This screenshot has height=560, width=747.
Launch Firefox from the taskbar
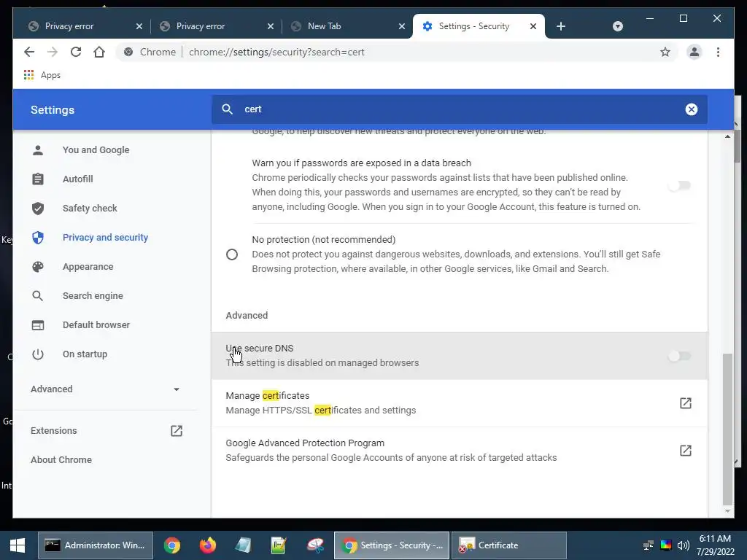[208, 545]
